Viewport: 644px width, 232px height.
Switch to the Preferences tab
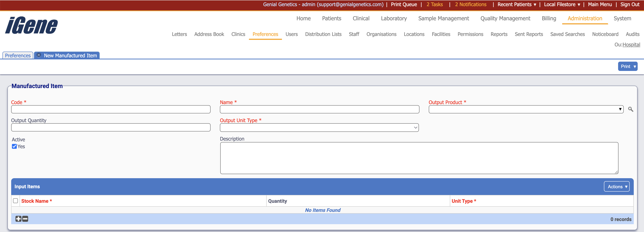(x=18, y=55)
